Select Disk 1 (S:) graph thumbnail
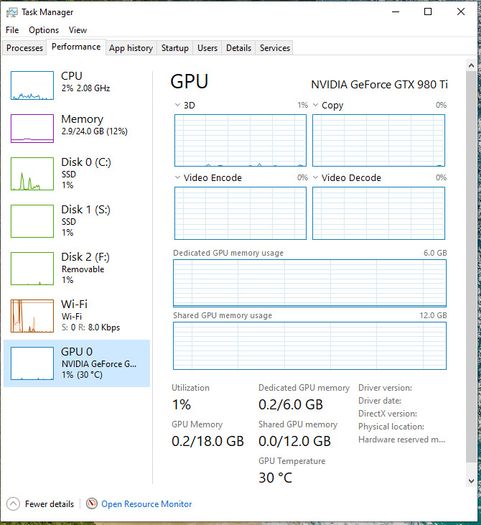481x525 pixels. tap(32, 221)
